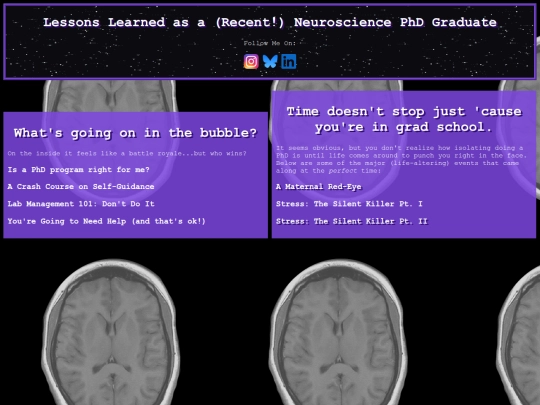The width and height of the screenshot is (540, 405).
Task: Open 'Is a PhD program right for me?'
Action: coord(79,170)
